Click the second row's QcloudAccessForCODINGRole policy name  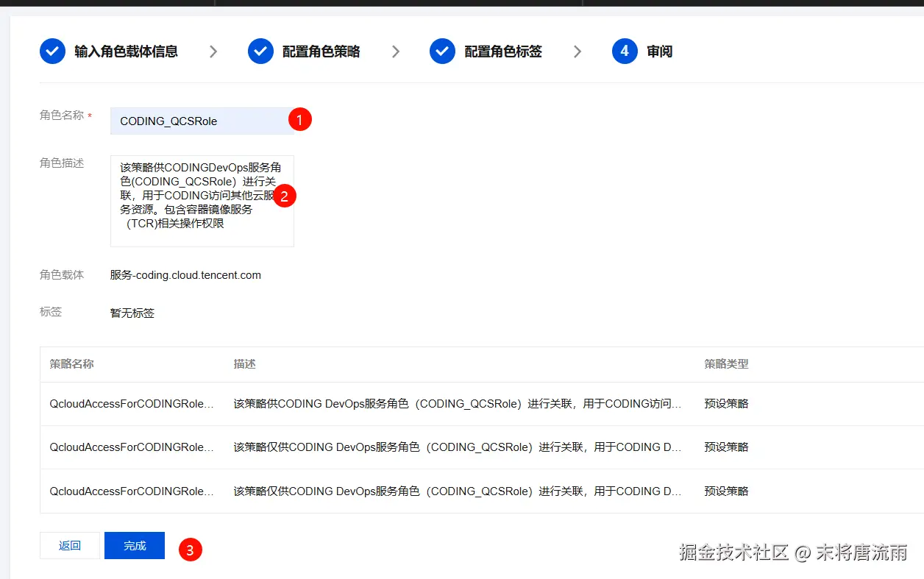[132, 447]
